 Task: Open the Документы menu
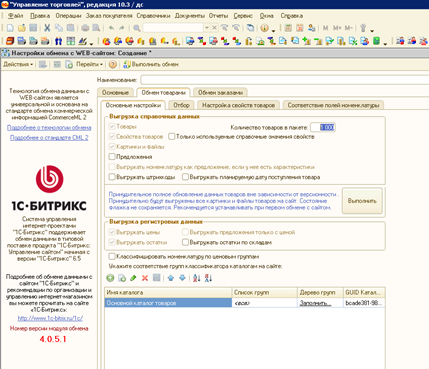pos(190,16)
